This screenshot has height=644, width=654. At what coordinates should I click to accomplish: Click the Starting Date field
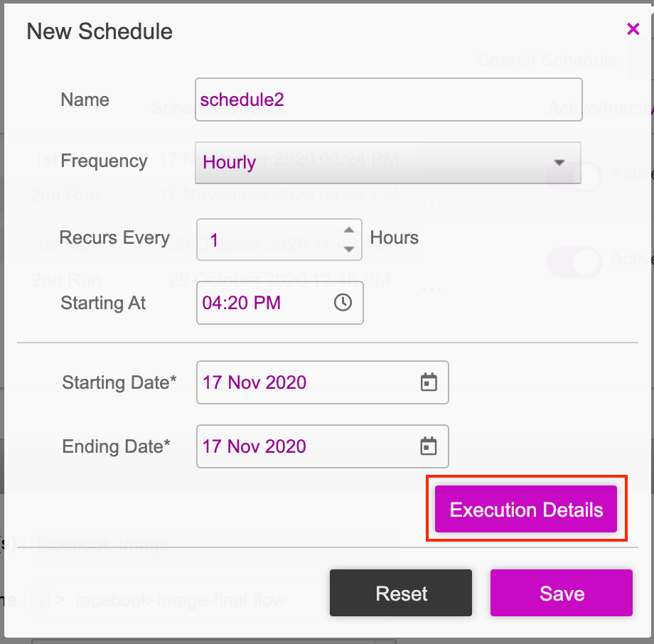323,382
